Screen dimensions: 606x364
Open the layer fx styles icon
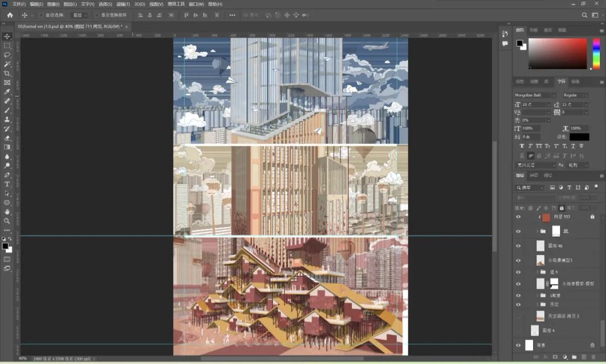tap(546, 357)
